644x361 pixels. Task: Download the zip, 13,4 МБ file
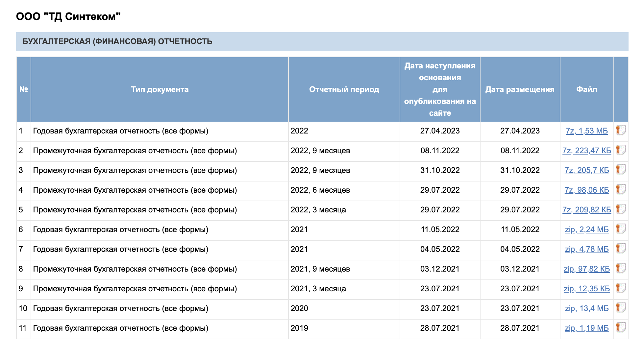pos(587,308)
